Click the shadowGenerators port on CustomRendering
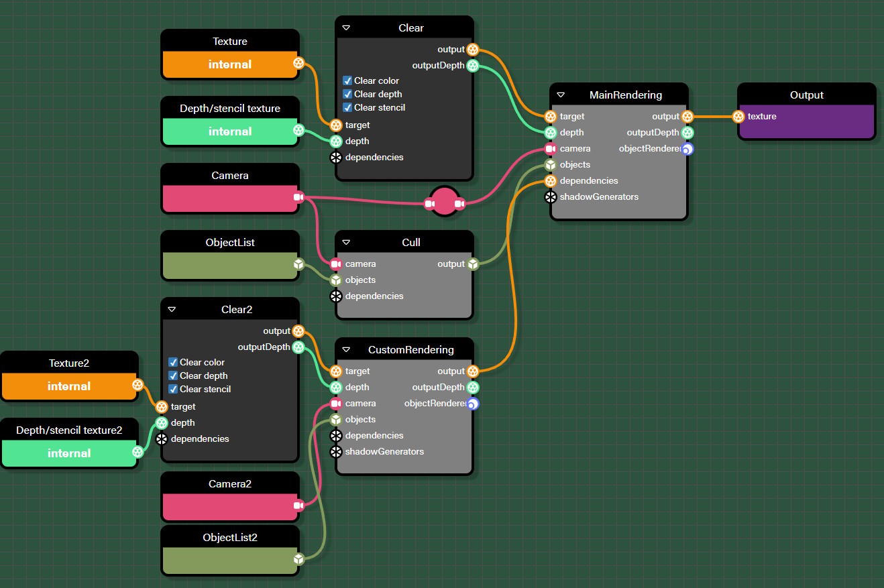The image size is (884, 588). 336,451
